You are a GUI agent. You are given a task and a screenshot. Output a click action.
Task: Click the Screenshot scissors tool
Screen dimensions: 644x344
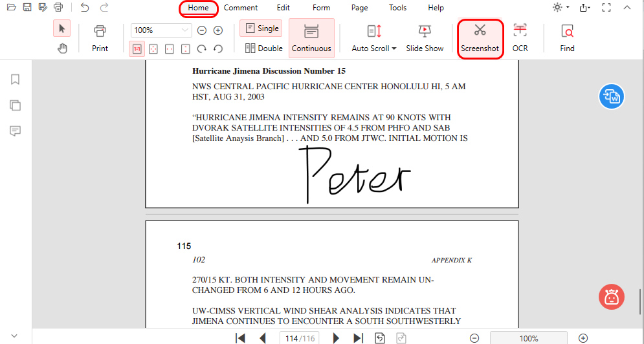tap(480, 38)
